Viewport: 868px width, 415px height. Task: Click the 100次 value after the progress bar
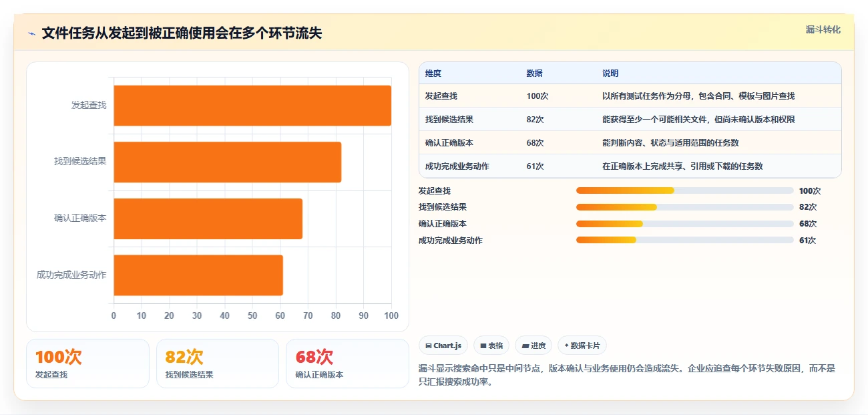[810, 191]
